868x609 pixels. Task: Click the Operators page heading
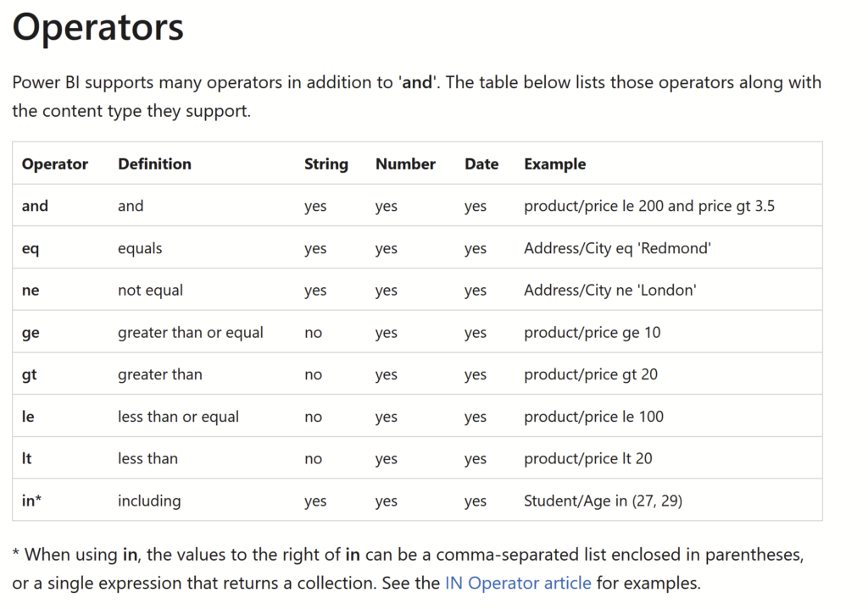click(98, 27)
